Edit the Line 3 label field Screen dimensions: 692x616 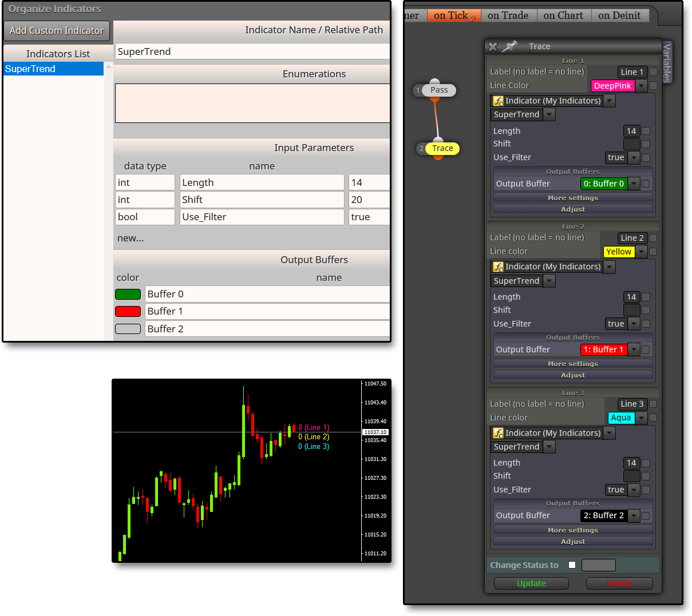tap(632, 404)
